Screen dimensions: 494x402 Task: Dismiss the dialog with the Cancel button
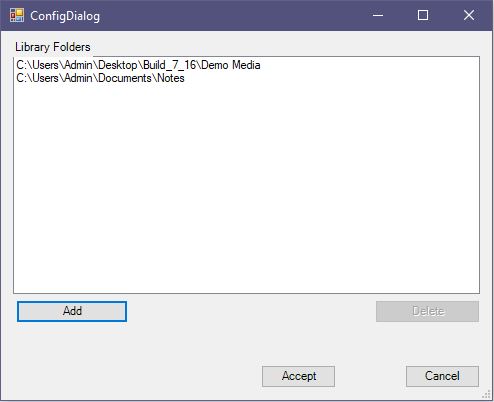coord(442,376)
